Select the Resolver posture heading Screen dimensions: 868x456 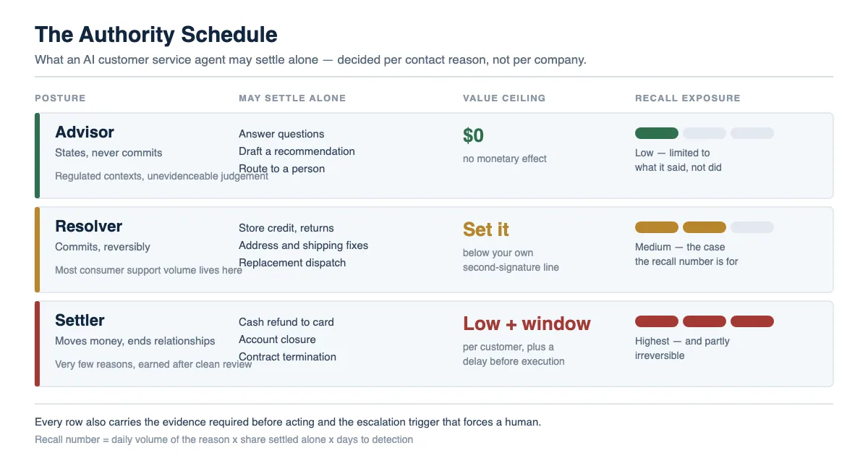pos(89,227)
